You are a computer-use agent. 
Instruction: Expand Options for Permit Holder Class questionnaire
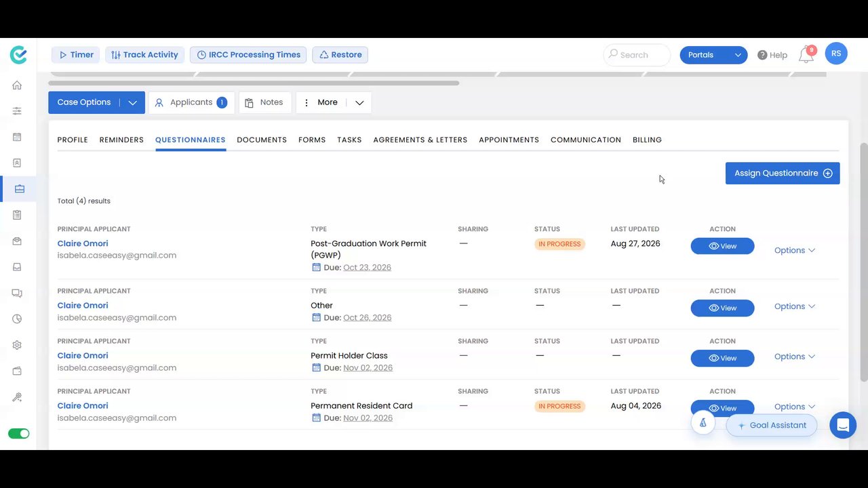(795, 357)
